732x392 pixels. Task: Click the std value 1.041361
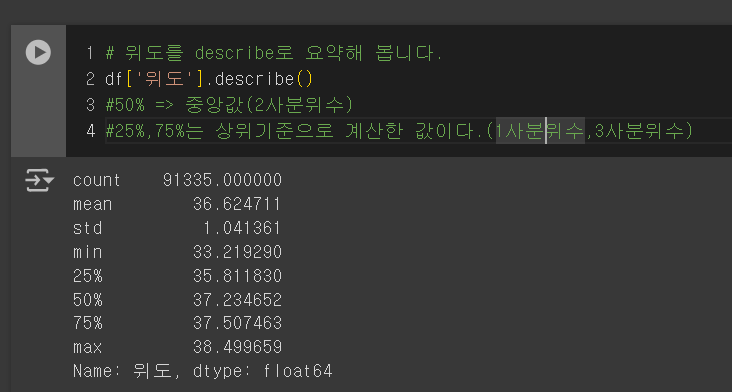click(x=242, y=228)
